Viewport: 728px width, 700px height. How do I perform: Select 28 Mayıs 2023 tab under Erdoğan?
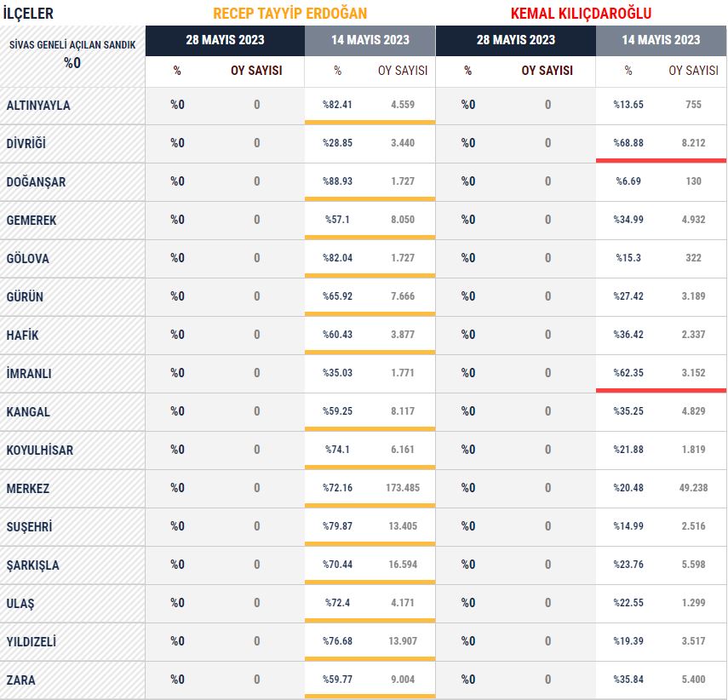[x=225, y=40]
